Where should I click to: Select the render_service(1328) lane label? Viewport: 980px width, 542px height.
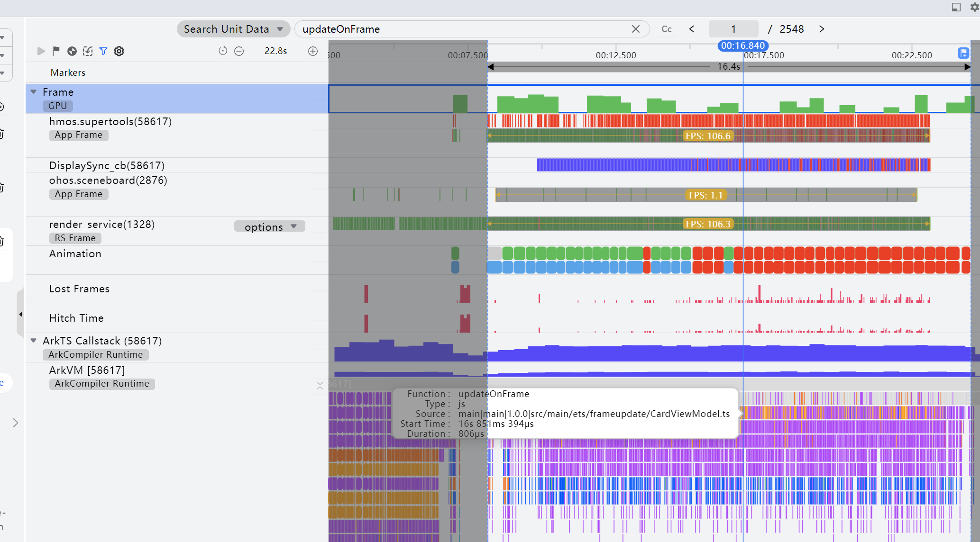click(102, 224)
